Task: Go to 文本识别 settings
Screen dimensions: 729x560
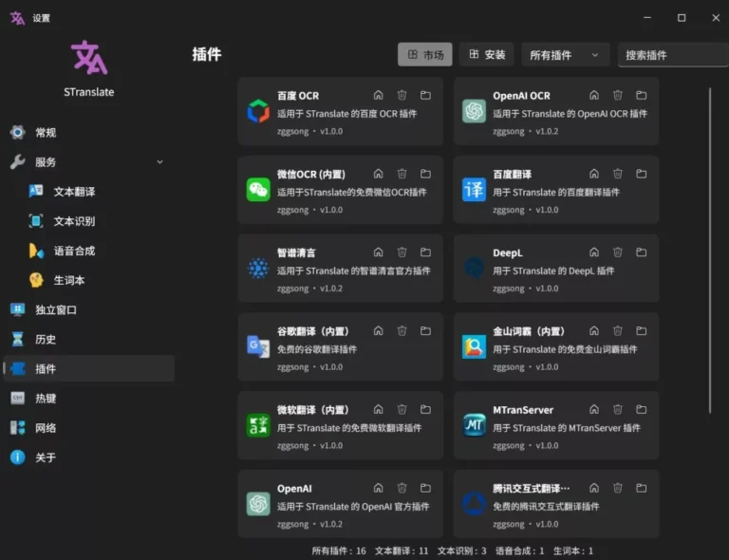Action: coord(88,221)
